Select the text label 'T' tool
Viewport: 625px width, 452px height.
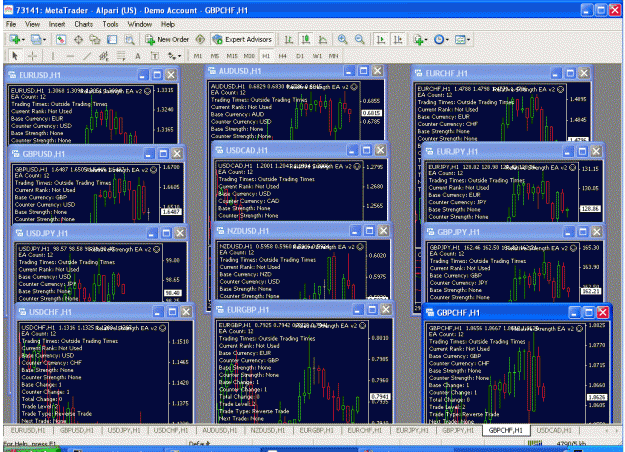point(155,56)
